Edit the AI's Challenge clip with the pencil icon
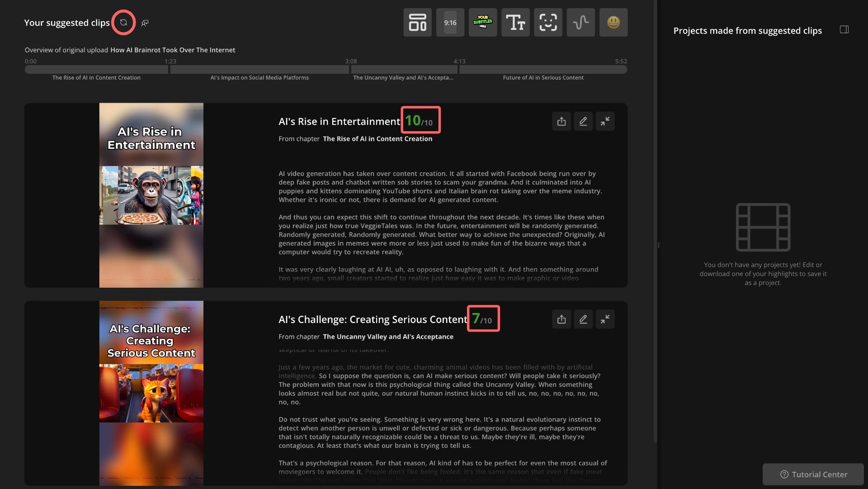Image resolution: width=868 pixels, height=489 pixels. coord(583,319)
